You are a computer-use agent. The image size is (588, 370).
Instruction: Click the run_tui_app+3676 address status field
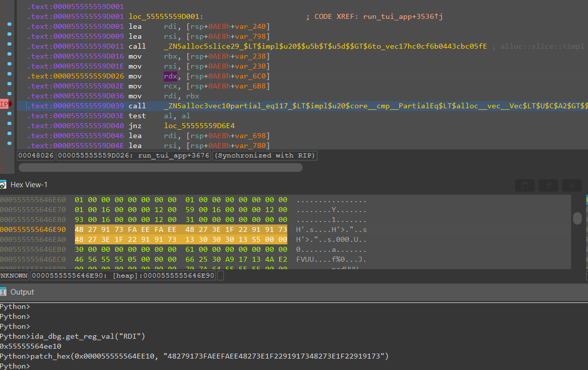pyautogui.click(x=133, y=155)
